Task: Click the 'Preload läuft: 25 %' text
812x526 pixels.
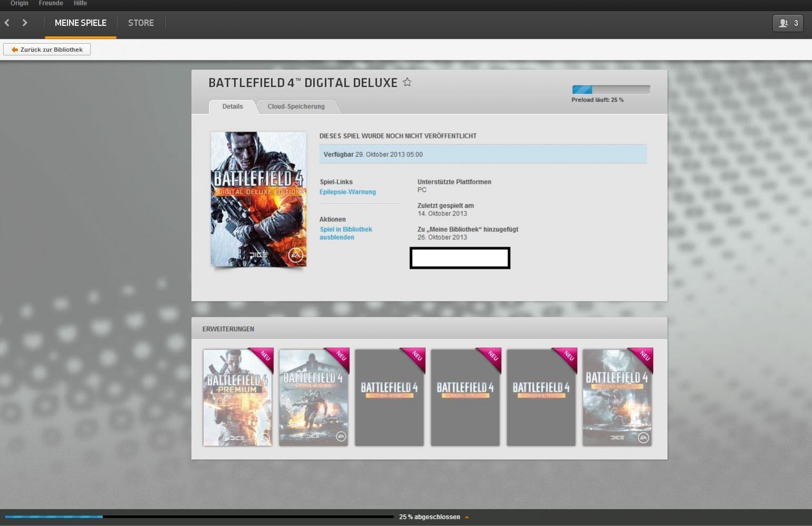Action: (597, 100)
